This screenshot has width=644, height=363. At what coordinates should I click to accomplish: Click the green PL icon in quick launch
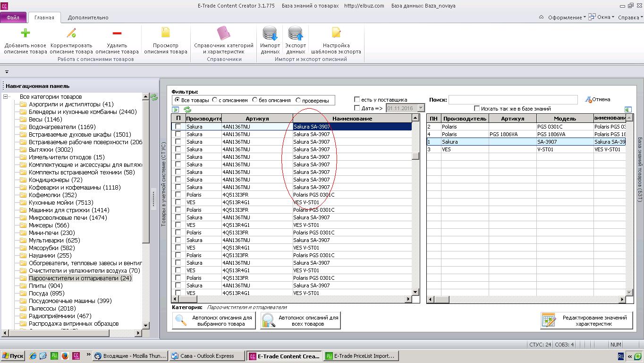pyautogui.click(x=54, y=356)
